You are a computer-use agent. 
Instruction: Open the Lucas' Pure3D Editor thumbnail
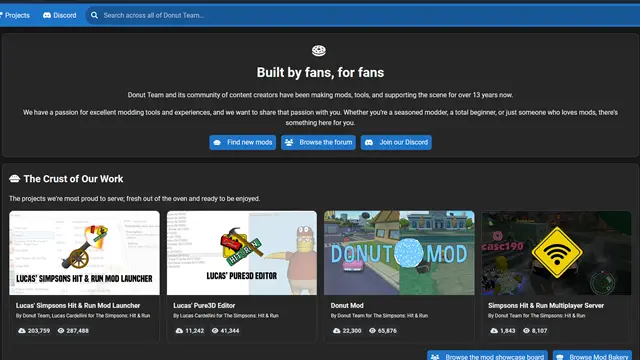pos(242,253)
